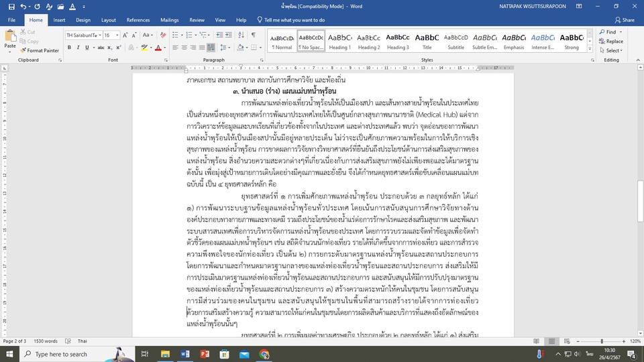Go to the References tab
Screen dimensions: 644x362
(138, 19)
